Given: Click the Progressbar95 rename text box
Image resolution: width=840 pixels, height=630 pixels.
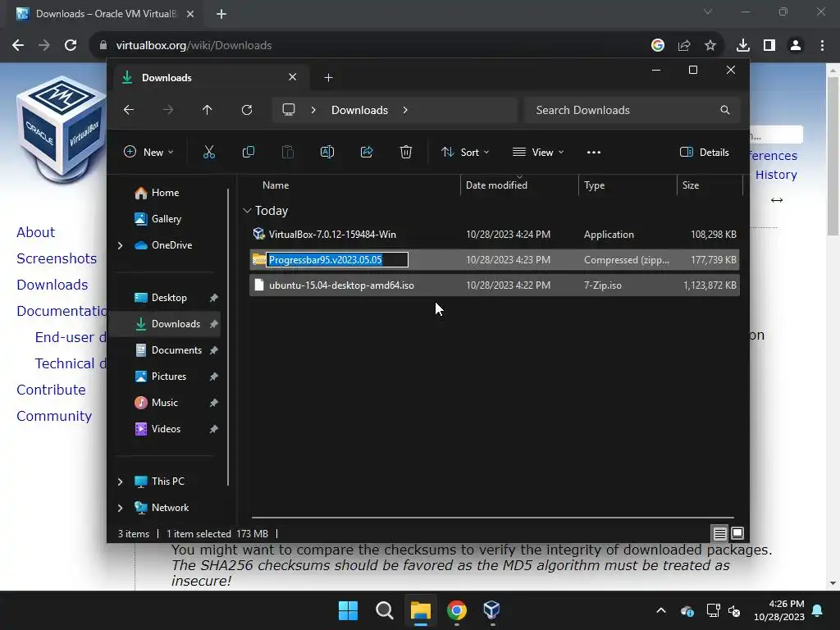Looking at the screenshot, I should coord(337,260).
